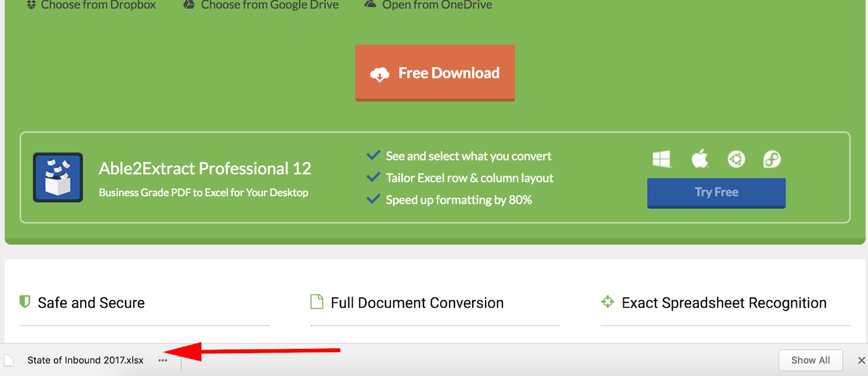The height and width of the screenshot is (376, 868).
Task: Open downloaded State of Inbound 2017.xlsx
Action: click(x=85, y=360)
